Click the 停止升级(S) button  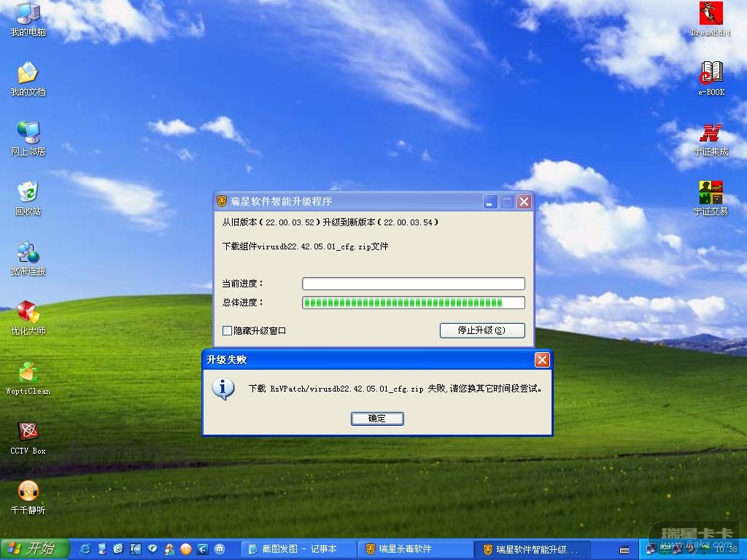(482, 330)
